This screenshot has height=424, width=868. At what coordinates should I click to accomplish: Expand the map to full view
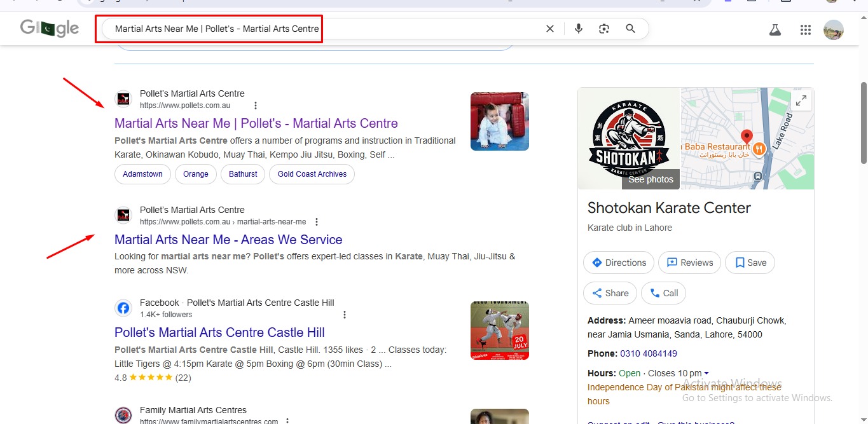[801, 100]
